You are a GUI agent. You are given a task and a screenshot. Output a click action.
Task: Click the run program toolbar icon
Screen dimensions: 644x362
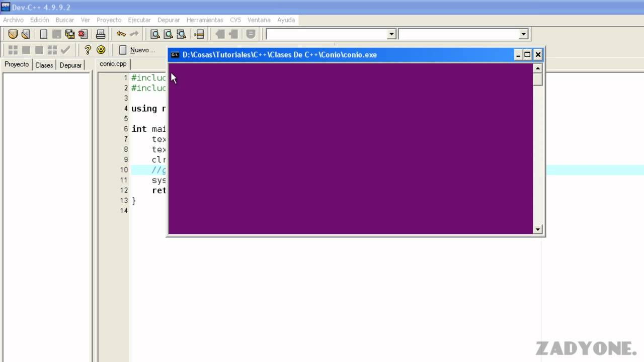(x=26, y=50)
